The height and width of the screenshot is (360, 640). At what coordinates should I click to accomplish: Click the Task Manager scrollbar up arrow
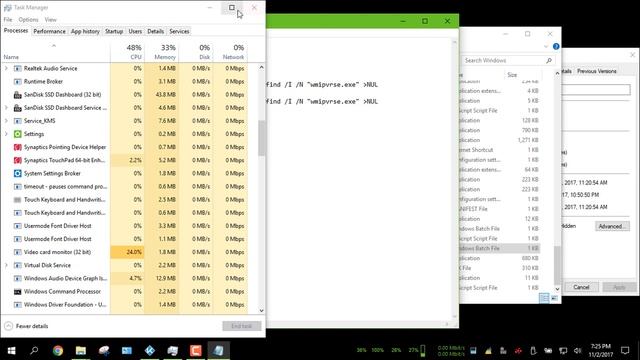tap(262, 67)
